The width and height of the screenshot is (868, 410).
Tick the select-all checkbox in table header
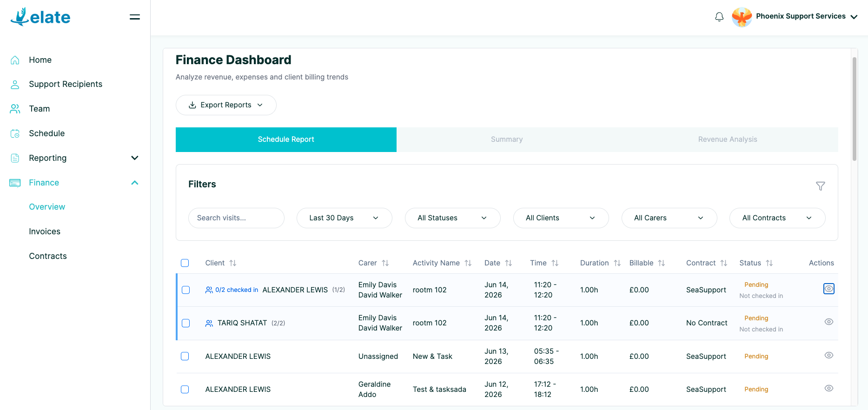185,263
